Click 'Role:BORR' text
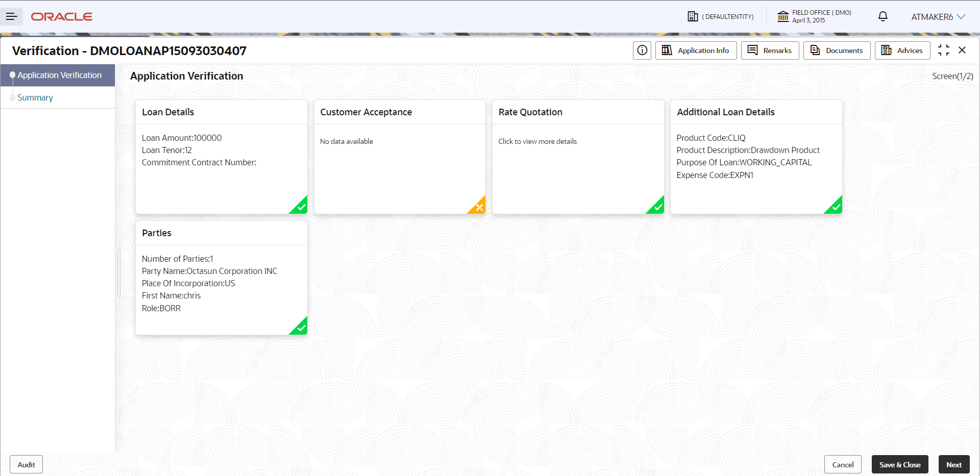 click(161, 308)
